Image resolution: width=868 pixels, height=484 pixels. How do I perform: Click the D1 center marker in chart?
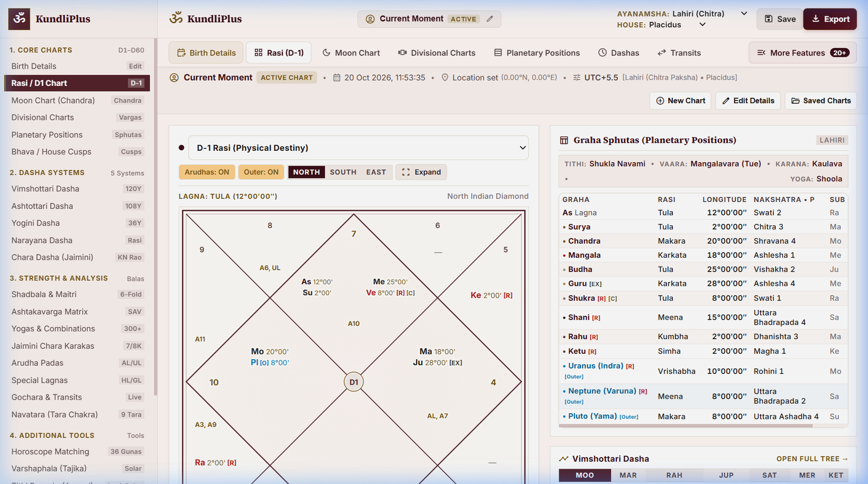coord(354,382)
